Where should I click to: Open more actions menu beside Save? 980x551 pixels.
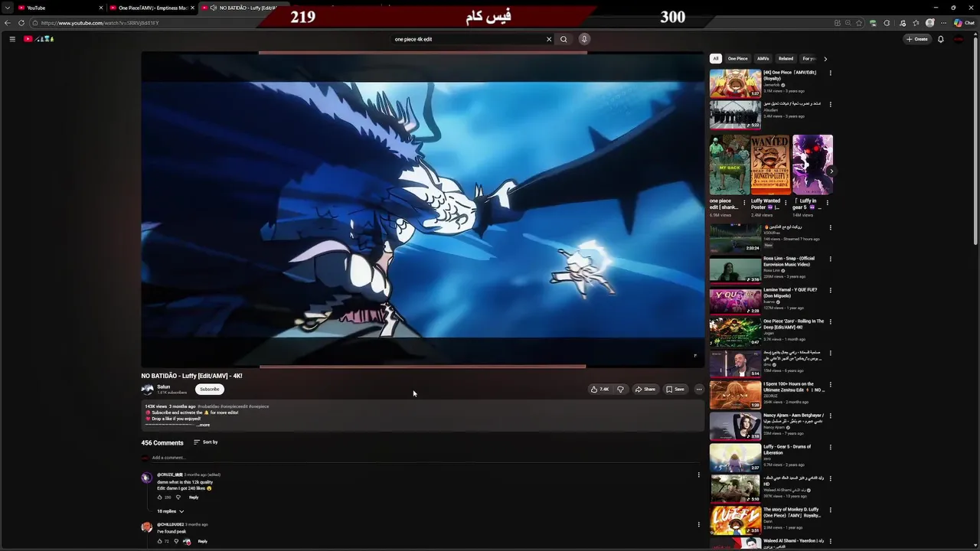point(698,390)
